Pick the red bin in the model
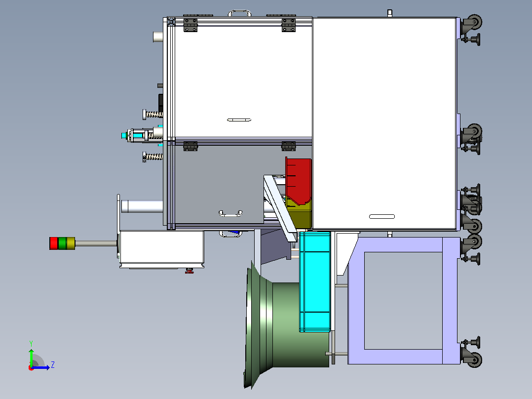The image size is (532, 399). click(298, 181)
